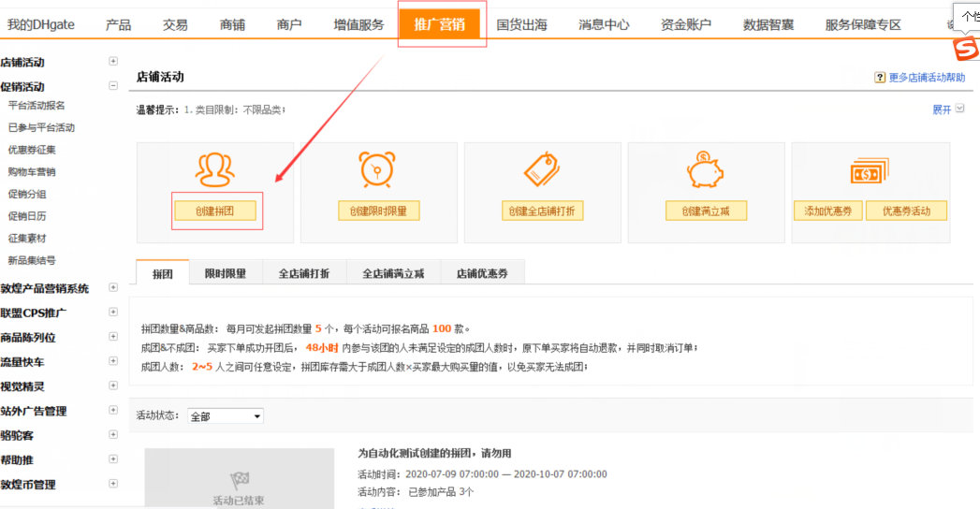Click the Sogou S input icon
Screen dimensions: 980x509
[966, 49]
